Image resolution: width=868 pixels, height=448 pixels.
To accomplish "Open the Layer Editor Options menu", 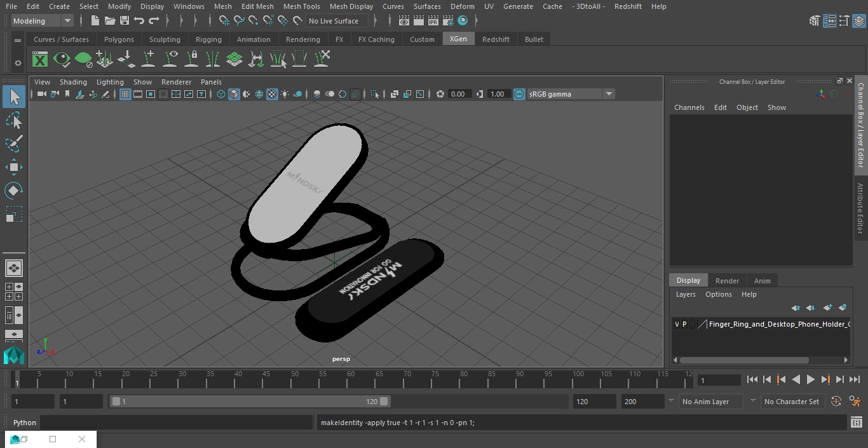I will (719, 294).
